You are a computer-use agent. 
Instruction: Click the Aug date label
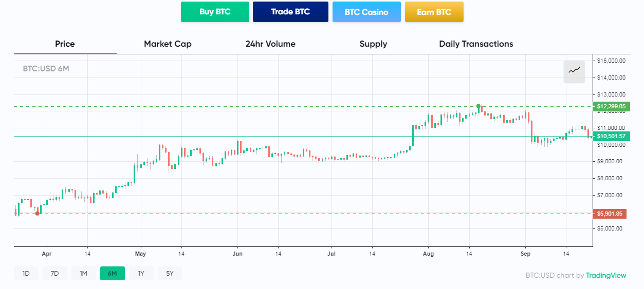(x=428, y=254)
